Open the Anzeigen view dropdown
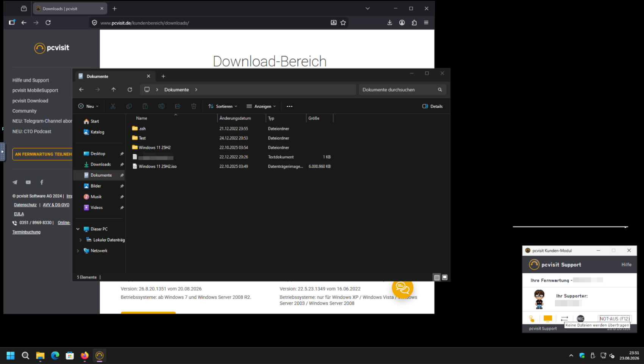Viewport: 644px width, 364px height. [261, 106]
